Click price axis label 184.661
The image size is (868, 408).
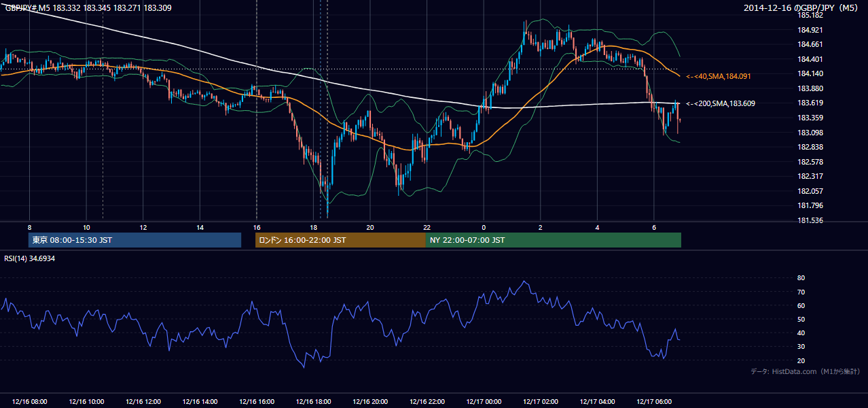(x=810, y=44)
